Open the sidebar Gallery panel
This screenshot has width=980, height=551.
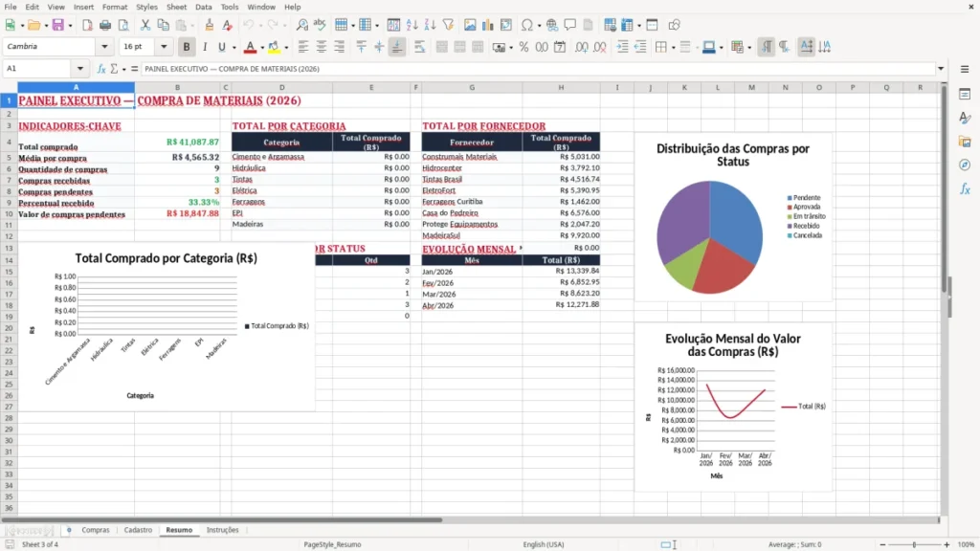coord(965,142)
